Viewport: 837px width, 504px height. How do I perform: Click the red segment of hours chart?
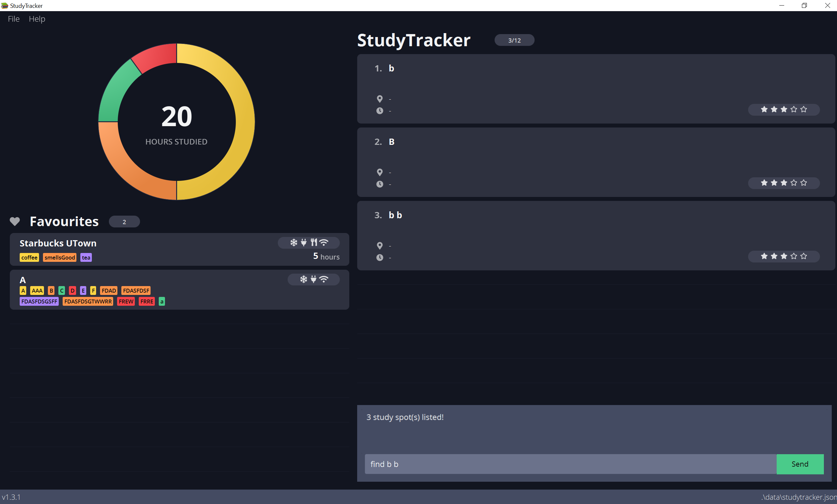(156, 57)
